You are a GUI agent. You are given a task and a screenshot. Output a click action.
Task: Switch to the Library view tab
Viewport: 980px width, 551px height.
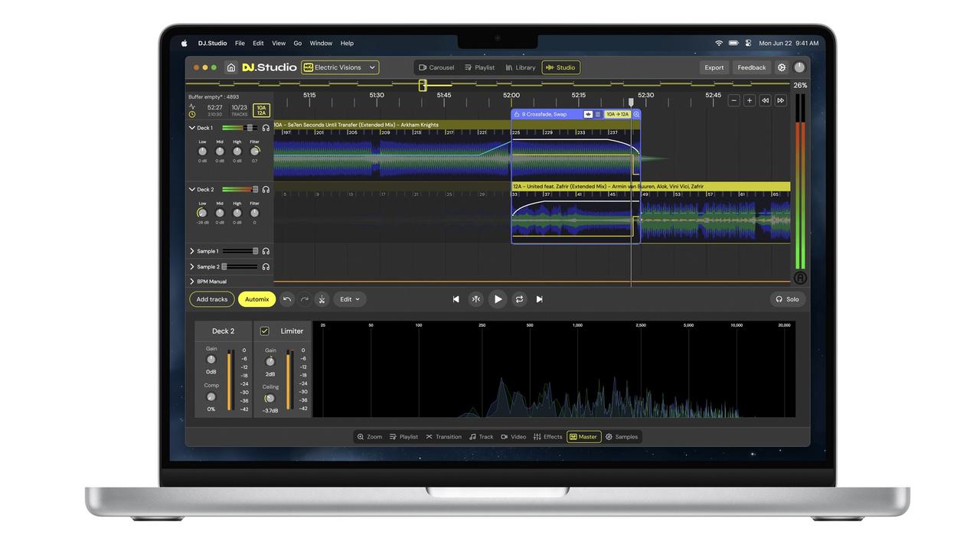click(x=521, y=67)
